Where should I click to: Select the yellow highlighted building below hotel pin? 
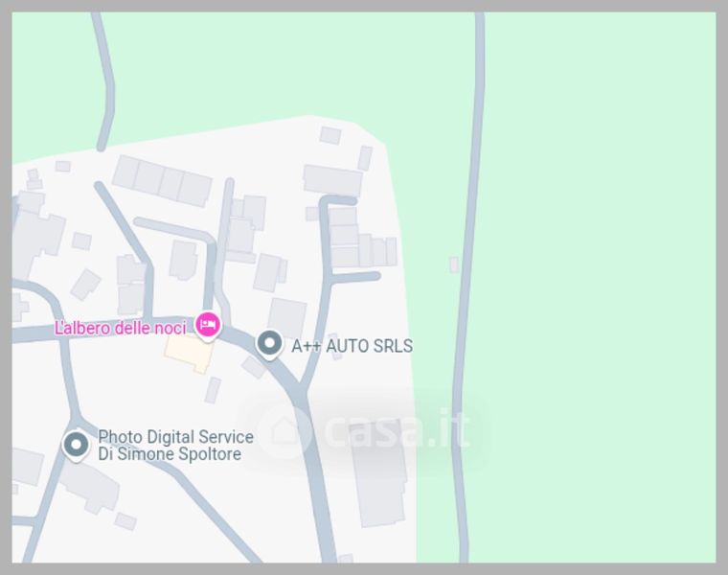click(x=189, y=354)
